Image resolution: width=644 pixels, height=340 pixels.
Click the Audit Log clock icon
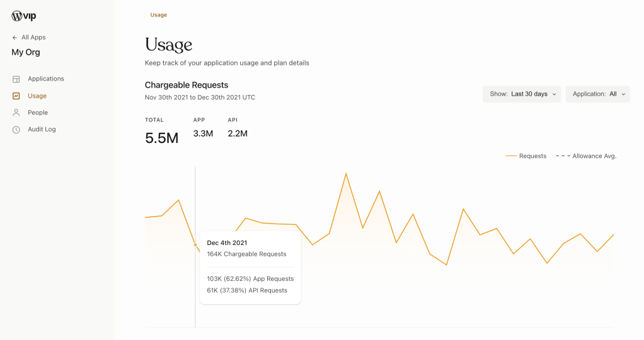[16, 130]
